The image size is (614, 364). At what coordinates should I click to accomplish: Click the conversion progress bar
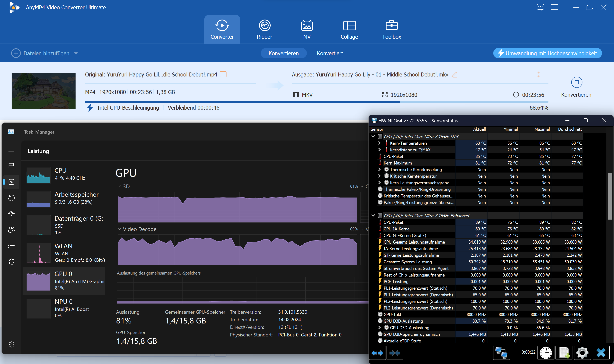(x=317, y=102)
